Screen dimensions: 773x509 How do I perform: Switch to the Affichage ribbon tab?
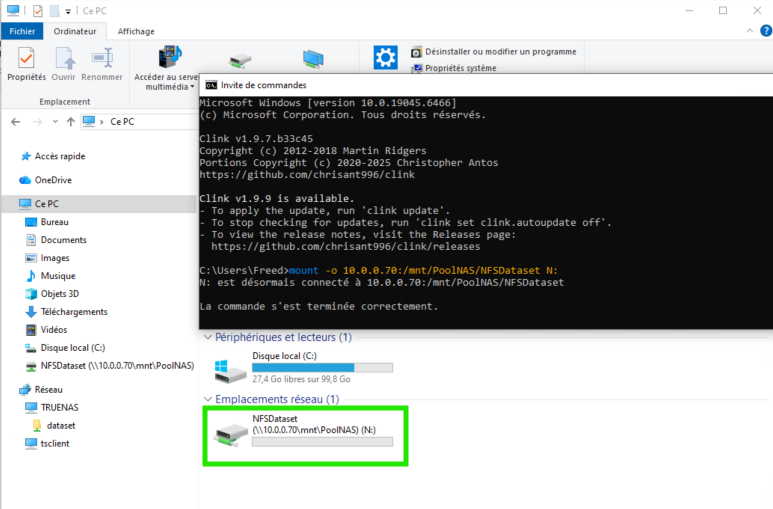coord(136,31)
